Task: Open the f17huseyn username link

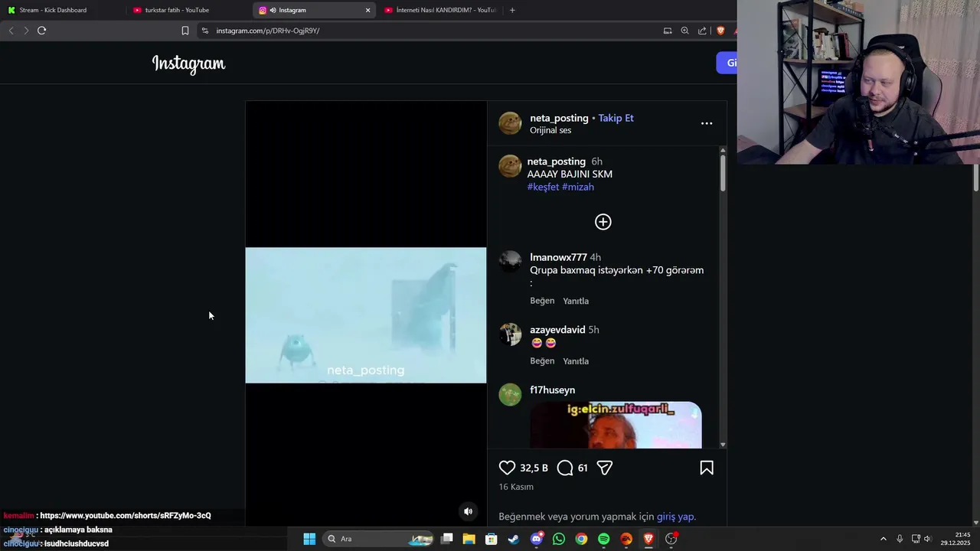Action: [552, 390]
